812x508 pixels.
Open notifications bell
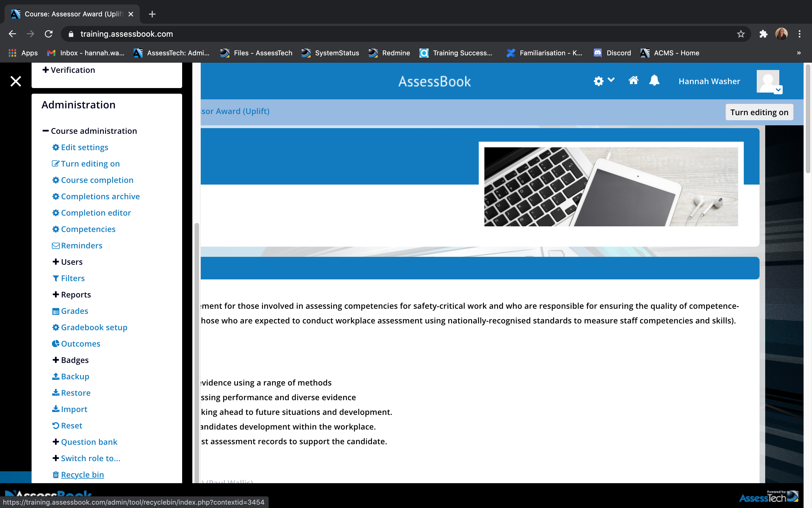click(654, 81)
